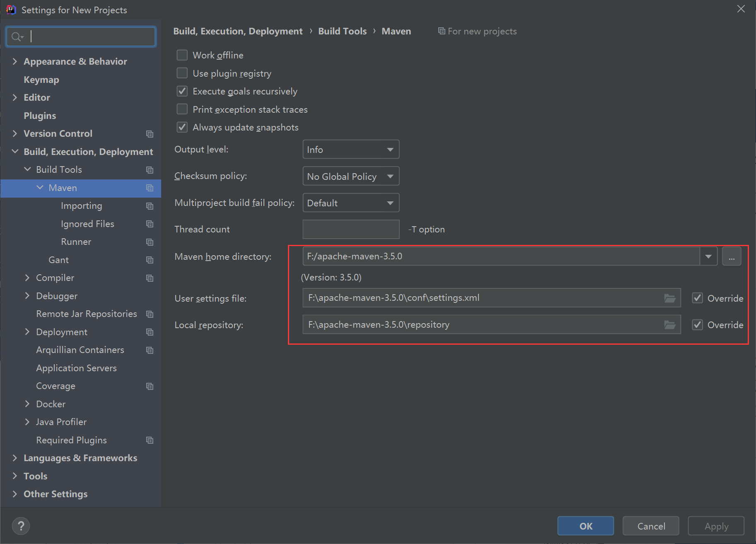756x544 pixels.
Task: Uncheck Always update snapshots
Action: click(x=182, y=127)
